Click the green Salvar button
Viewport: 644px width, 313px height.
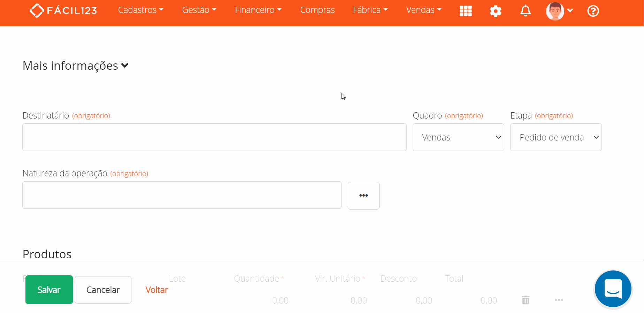pyautogui.click(x=49, y=290)
